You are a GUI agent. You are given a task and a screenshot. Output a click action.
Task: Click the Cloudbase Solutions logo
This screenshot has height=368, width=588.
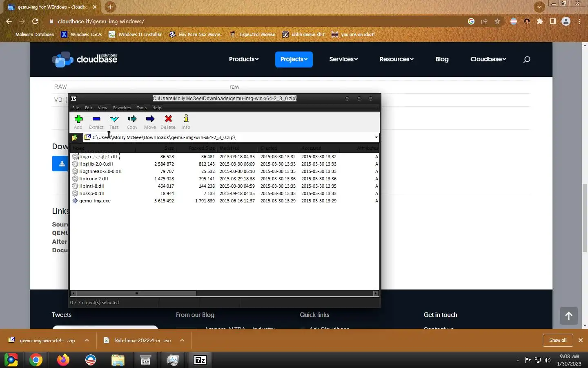[x=85, y=59]
